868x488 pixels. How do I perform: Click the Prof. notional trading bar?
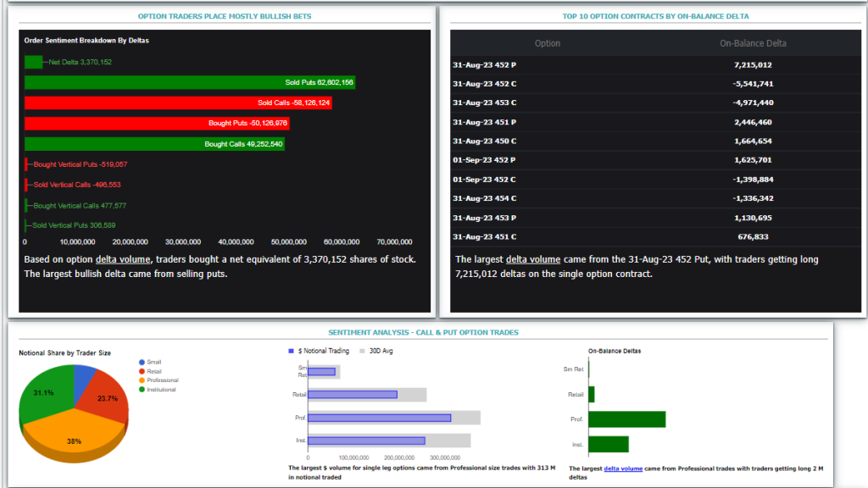379,418
